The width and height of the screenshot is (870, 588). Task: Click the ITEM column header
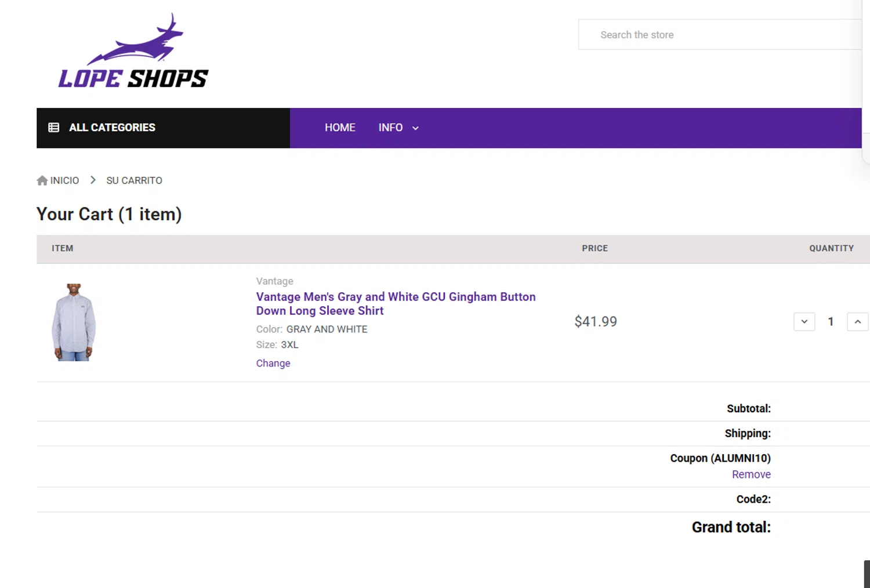click(62, 248)
